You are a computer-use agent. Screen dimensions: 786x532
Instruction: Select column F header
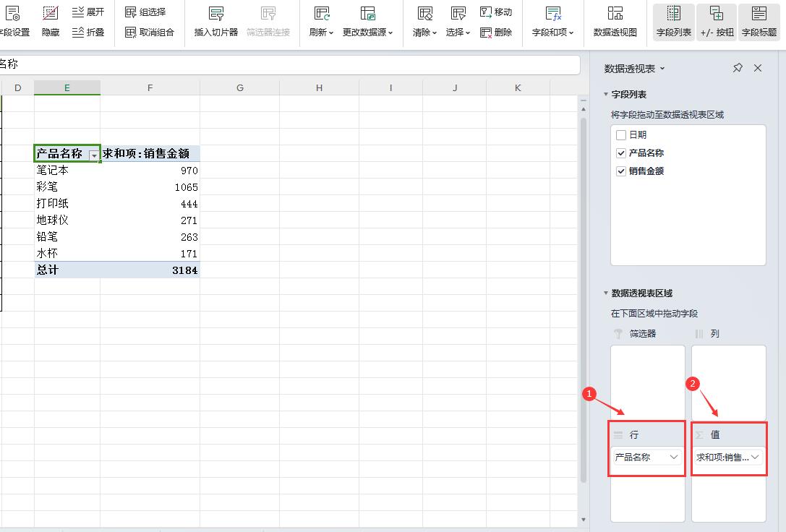tap(150, 87)
